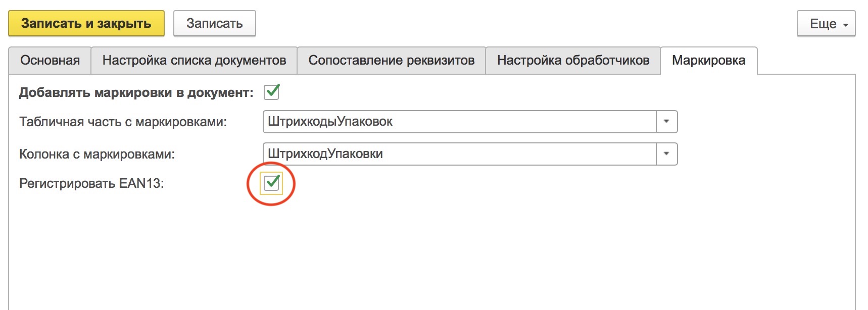Expand the "Колонка с маркировками" dropdown arrow
This screenshot has height=310, width=868.
click(x=666, y=154)
